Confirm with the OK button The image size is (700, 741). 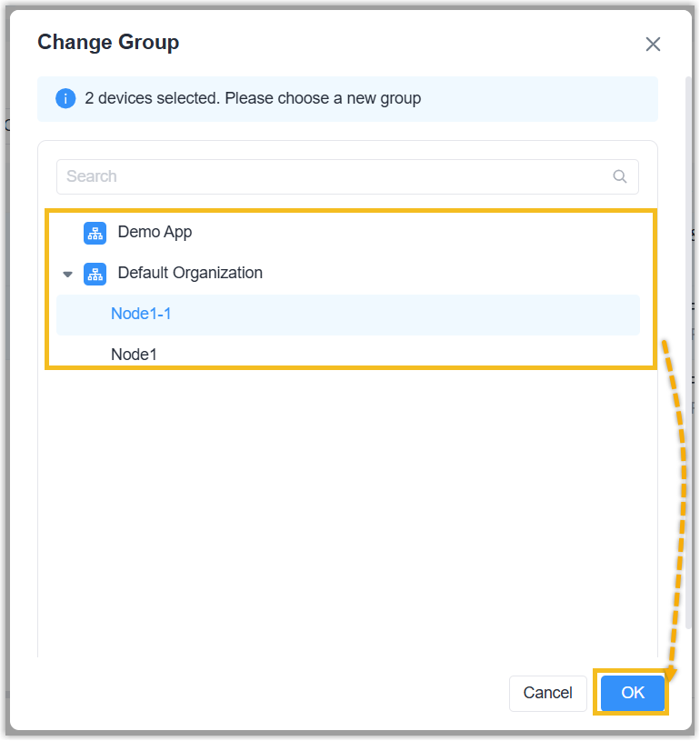[x=633, y=693]
